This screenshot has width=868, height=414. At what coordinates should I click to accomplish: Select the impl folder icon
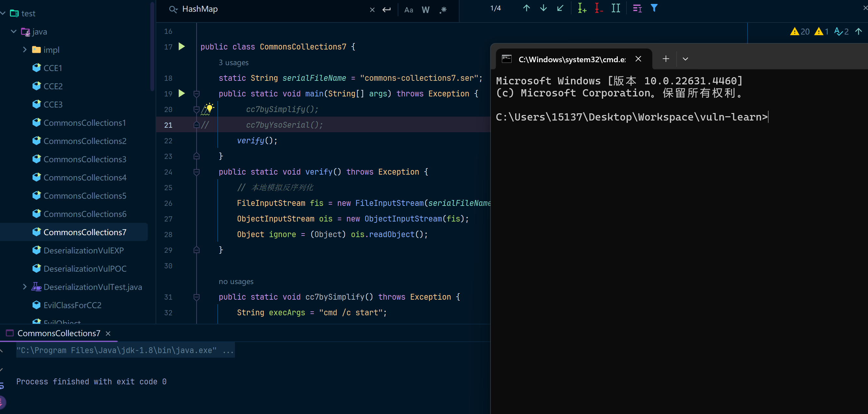36,50
